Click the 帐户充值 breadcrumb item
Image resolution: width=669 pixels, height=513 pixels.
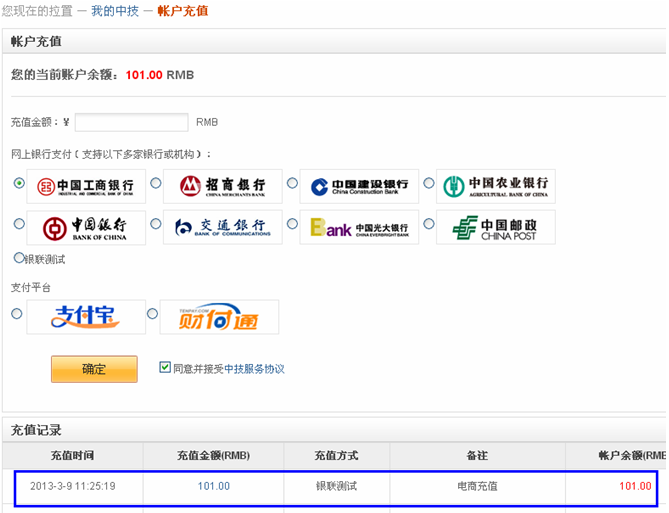(x=183, y=11)
